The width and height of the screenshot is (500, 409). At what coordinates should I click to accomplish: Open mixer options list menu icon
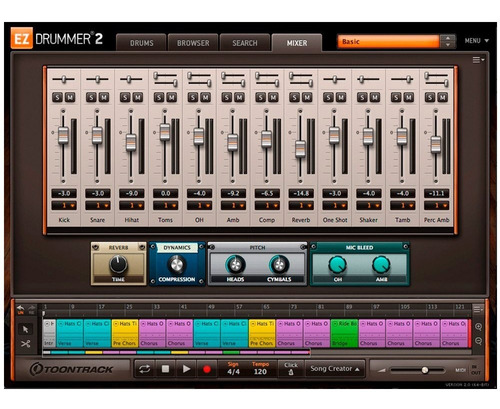coord(478,60)
